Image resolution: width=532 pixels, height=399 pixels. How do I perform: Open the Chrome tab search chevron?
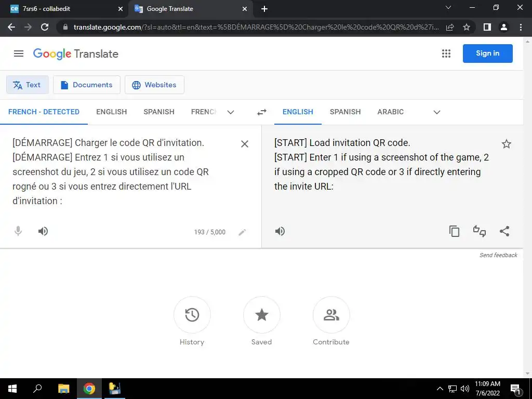click(448, 7)
